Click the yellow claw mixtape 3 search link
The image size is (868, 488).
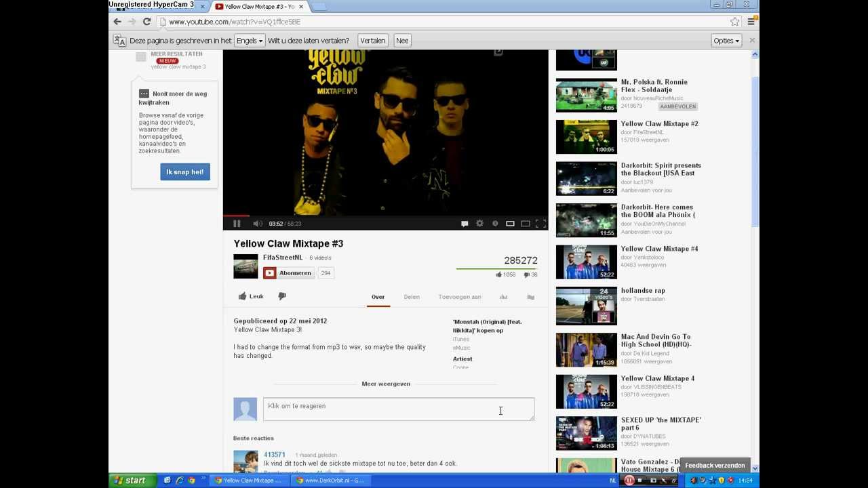coord(178,66)
